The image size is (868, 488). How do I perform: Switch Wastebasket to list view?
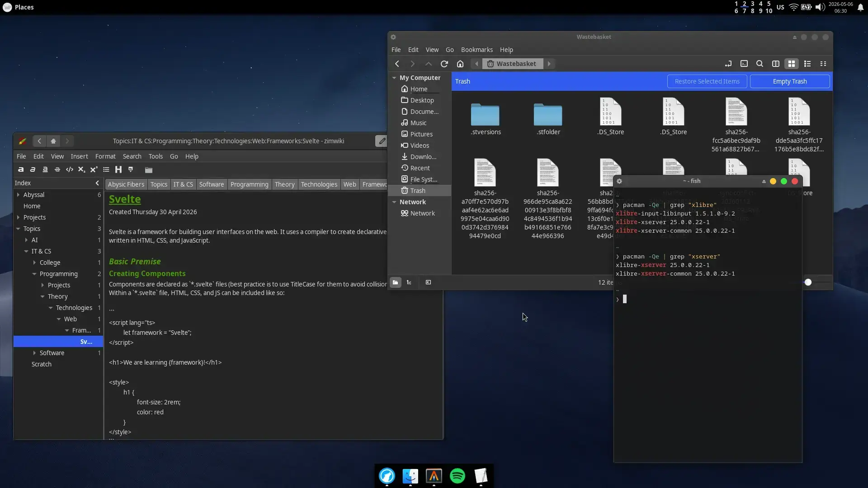point(807,64)
